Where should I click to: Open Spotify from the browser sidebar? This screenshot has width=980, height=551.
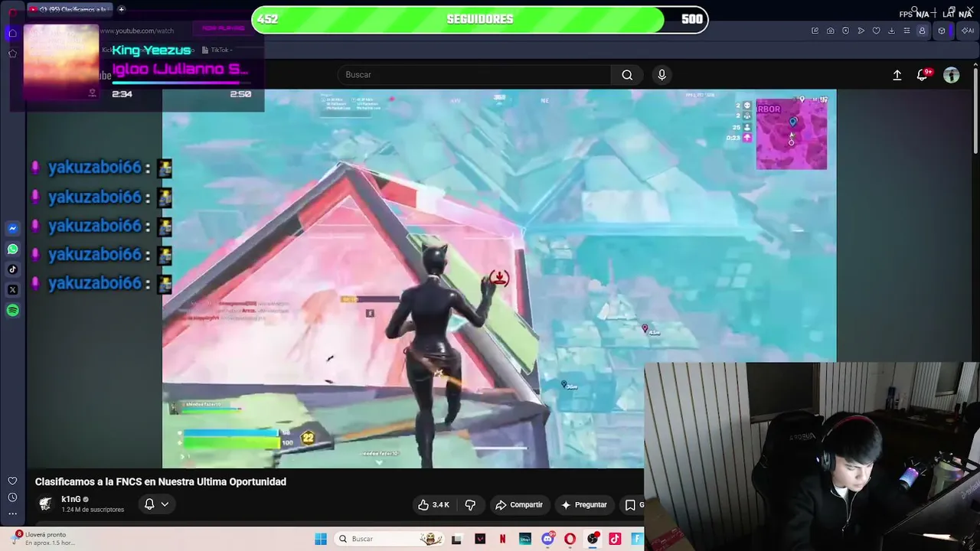12,311
